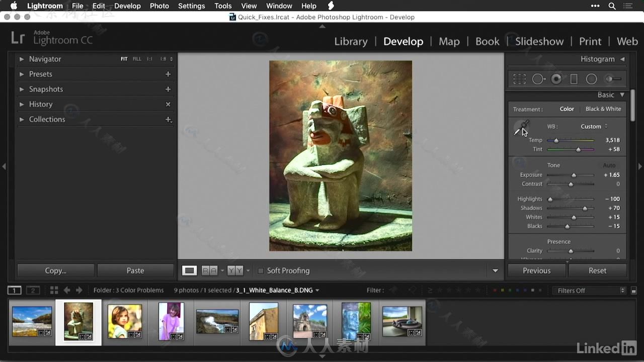Select the Crop Overlay tool

coord(519,79)
